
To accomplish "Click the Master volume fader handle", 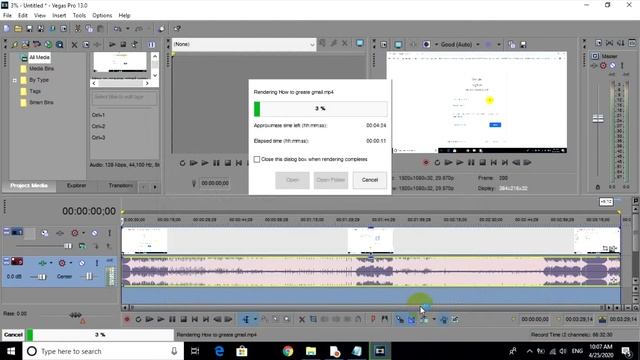I will click(598, 119).
